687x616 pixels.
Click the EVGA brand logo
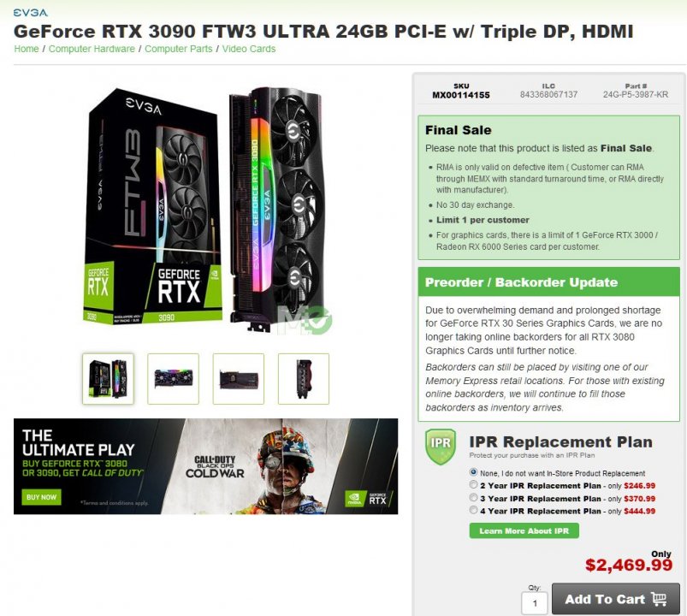click(x=30, y=12)
